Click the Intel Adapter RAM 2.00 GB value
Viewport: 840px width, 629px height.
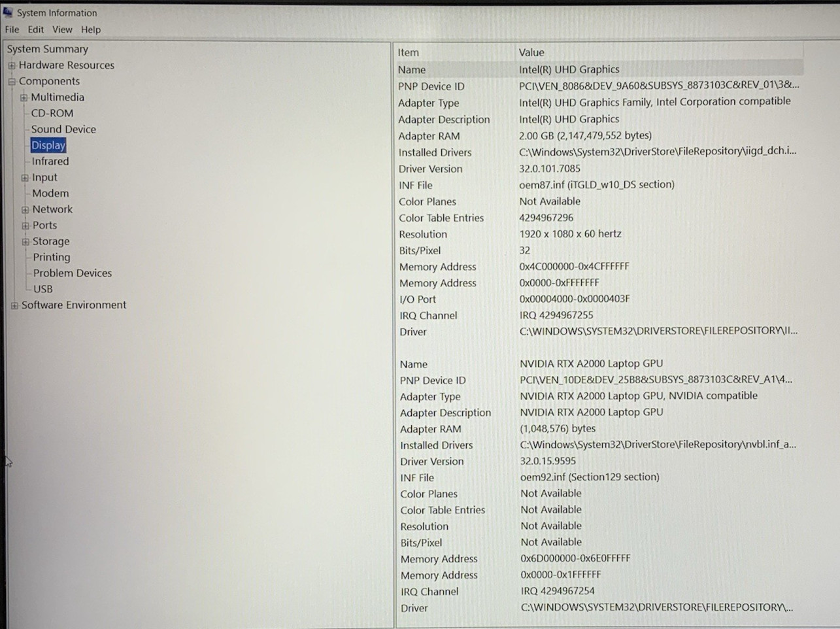pos(585,135)
